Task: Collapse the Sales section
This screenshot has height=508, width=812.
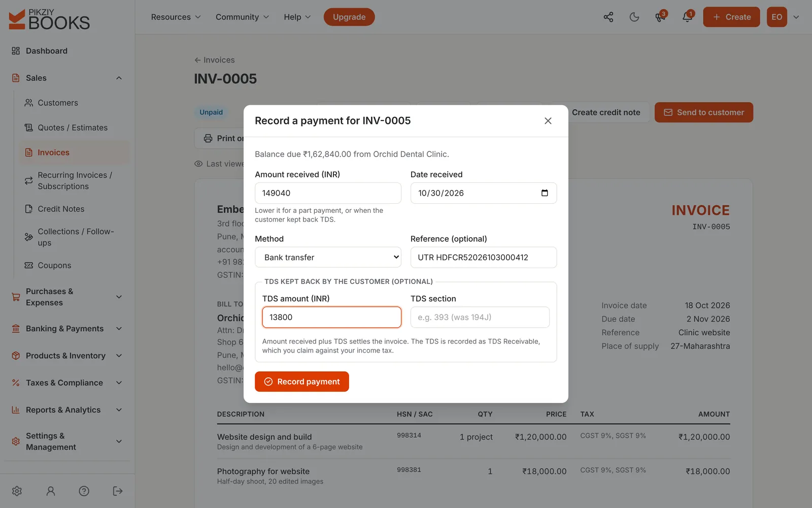Action: pos(67,78)
